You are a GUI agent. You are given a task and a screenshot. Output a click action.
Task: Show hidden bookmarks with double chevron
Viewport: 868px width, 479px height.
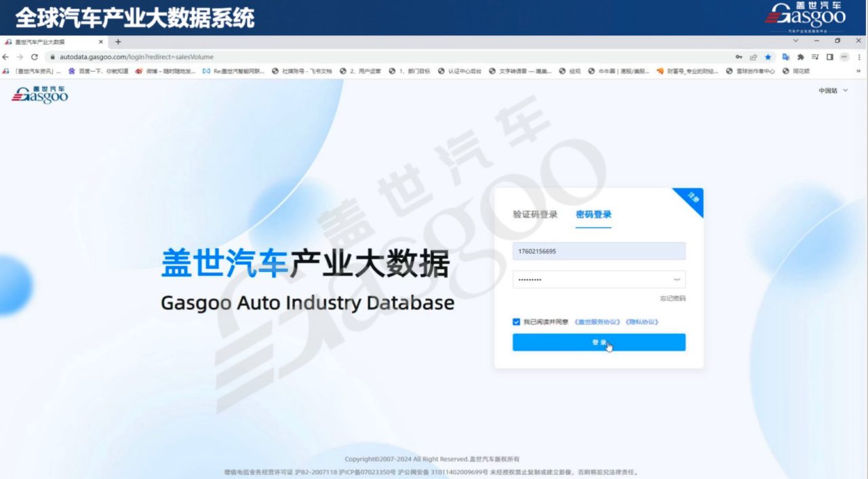pyautogui.click(x=859, y=71)
